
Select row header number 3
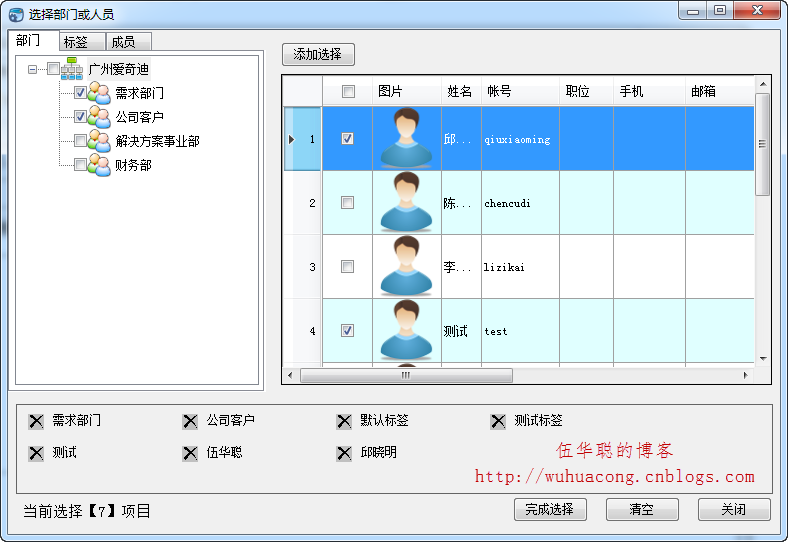(303, 266)
